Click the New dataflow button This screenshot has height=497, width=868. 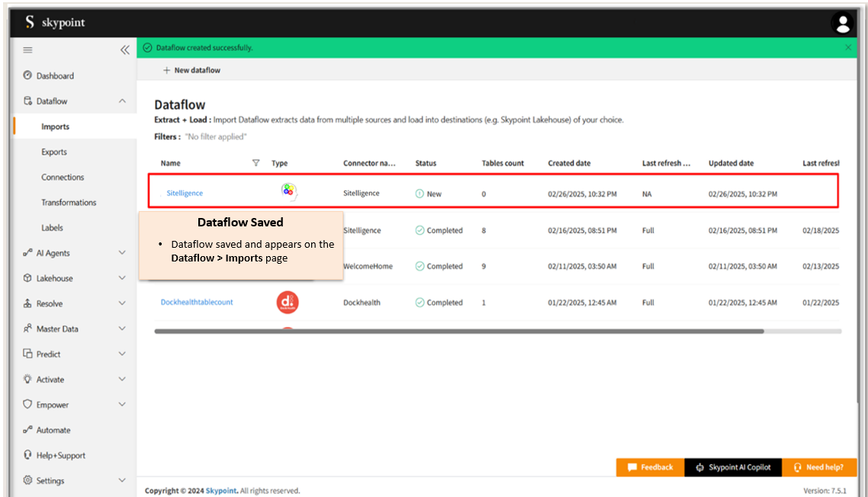[191, 70]
